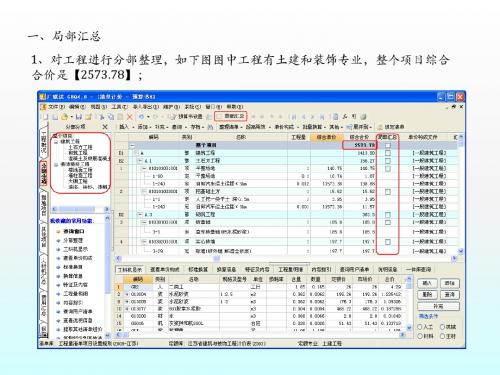The image size is (500, 375).
Task: Click the 锁定清单 lock icon
Action: pos(380,127)
